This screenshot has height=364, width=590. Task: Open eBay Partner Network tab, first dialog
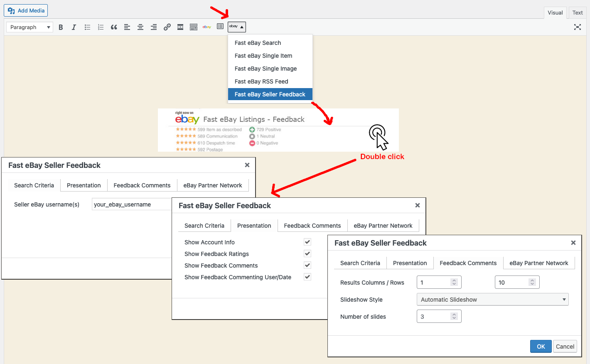[x=213, y=185]
